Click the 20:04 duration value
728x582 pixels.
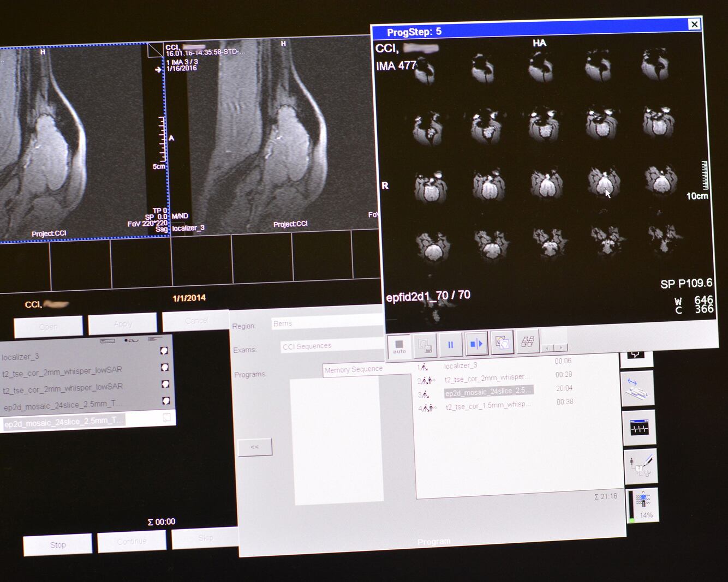tap(564, 388)
